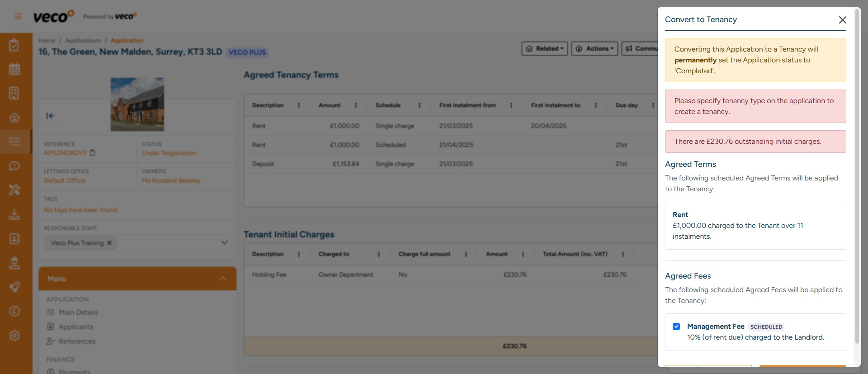Open the Actions dropdown
Image resolution: width=868 pixels, height=374 pixels.
point(594,48)
